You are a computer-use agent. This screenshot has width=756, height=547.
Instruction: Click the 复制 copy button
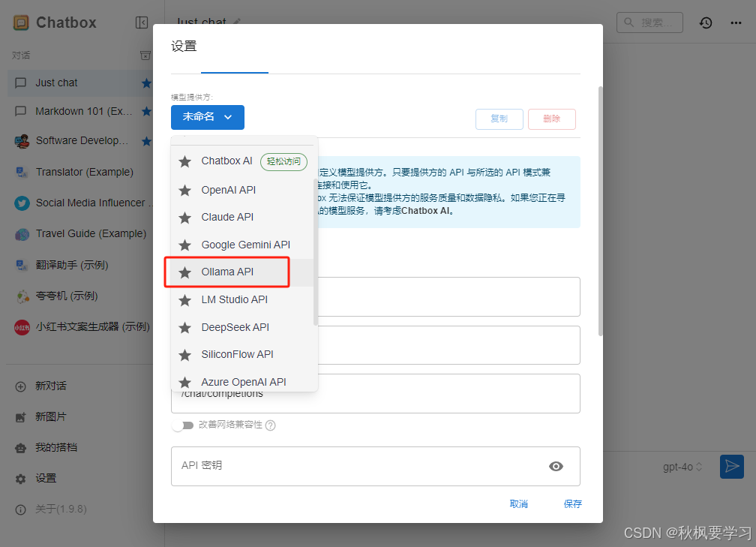click(x=499, y=119)
